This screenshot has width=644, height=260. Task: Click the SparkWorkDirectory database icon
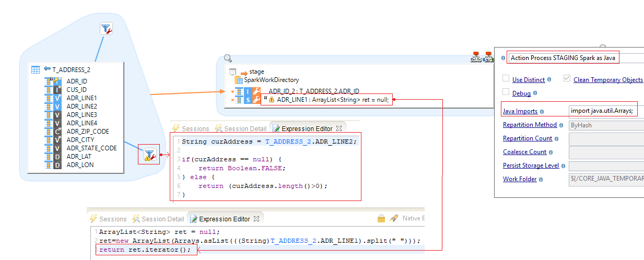[x=239, y=80]
